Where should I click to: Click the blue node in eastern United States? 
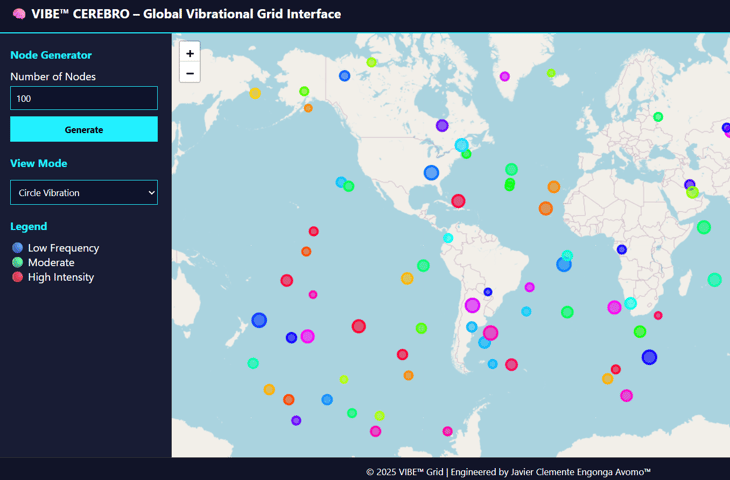[x=431, y=173]
